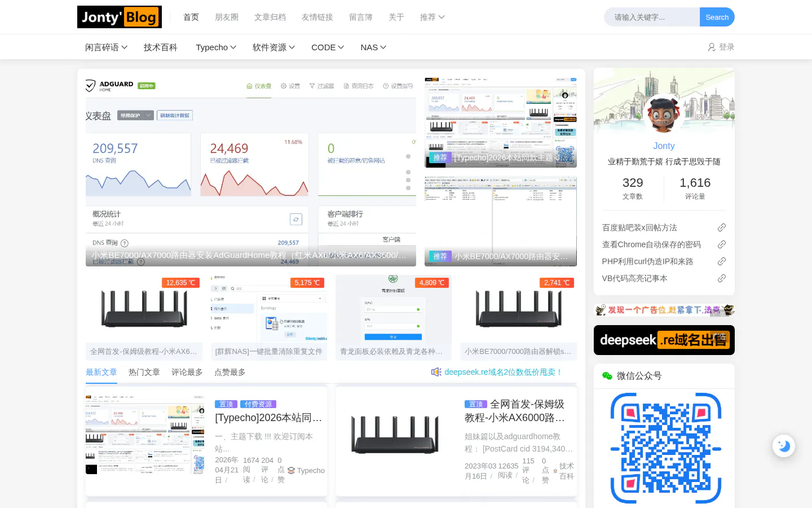Open [Typecho]2026本站同款主题 recommended thumbnail

(501, 122)
